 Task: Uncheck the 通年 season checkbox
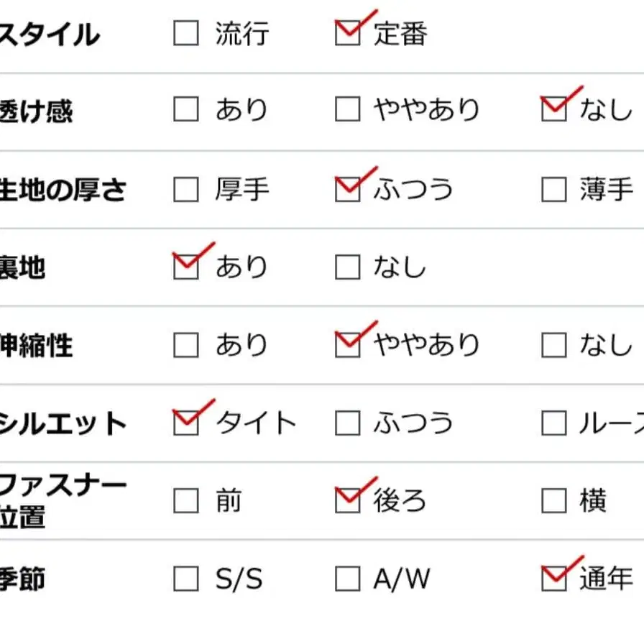(553, 579)
